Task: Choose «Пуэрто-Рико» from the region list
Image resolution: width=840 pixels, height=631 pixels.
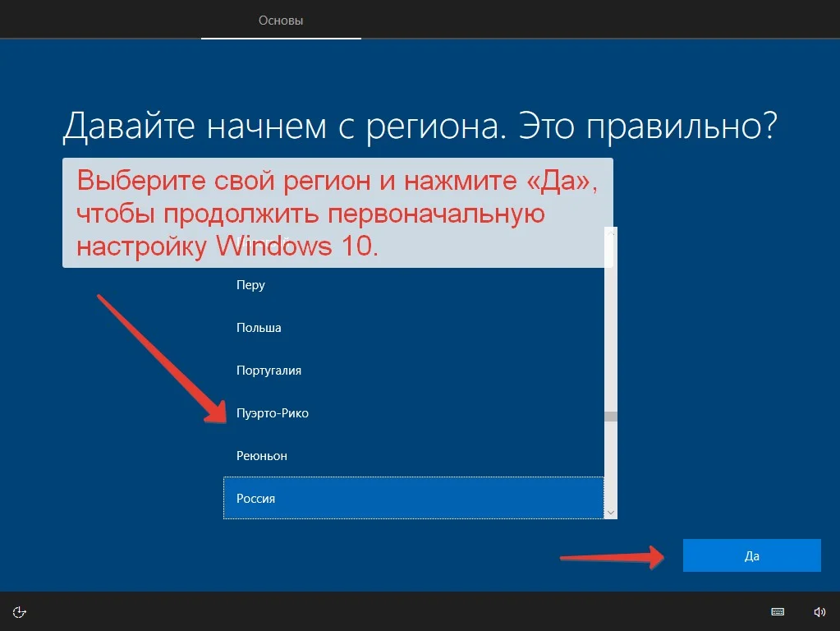Action: pyautogui.click(x=414, y=412)
